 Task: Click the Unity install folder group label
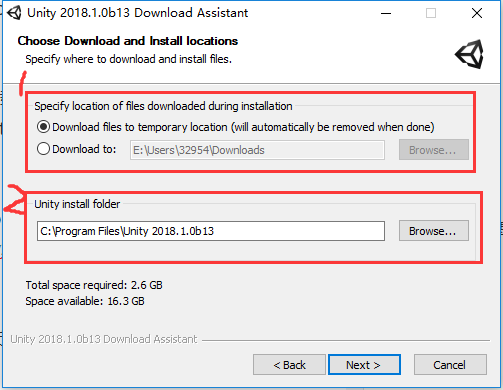click(x=77, y=204)
